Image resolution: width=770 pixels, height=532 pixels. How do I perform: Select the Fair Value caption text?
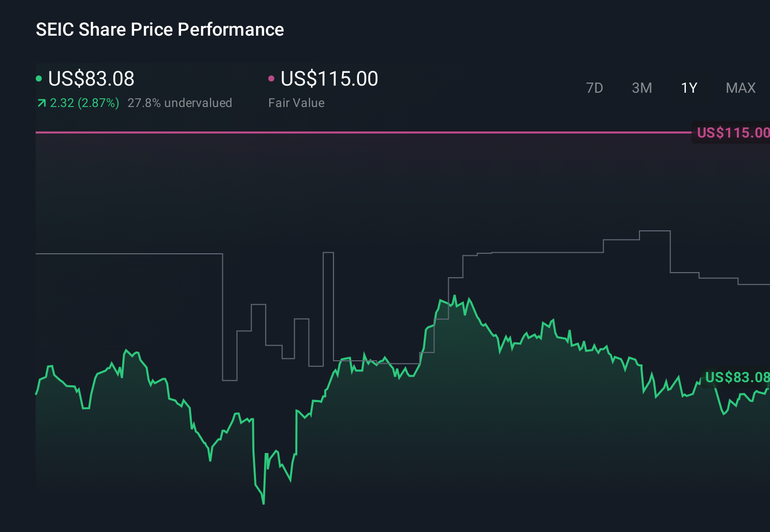pos(296,103)
